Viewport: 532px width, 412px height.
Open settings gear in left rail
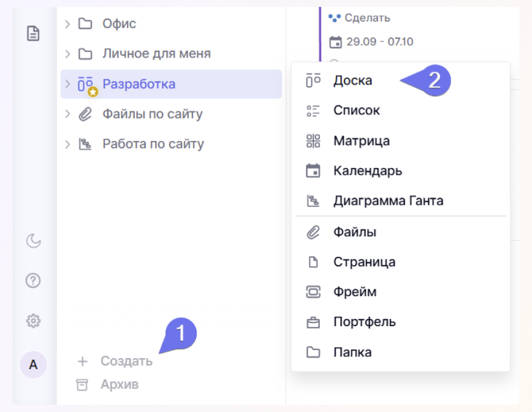coord(33,321)
